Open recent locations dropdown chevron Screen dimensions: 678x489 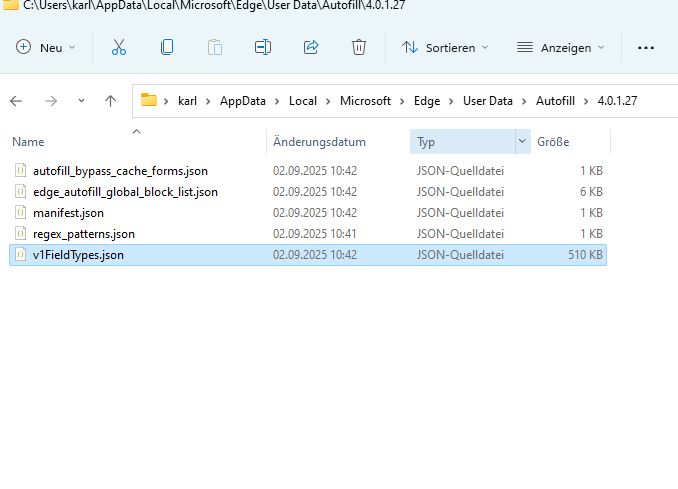pos(81,101)
